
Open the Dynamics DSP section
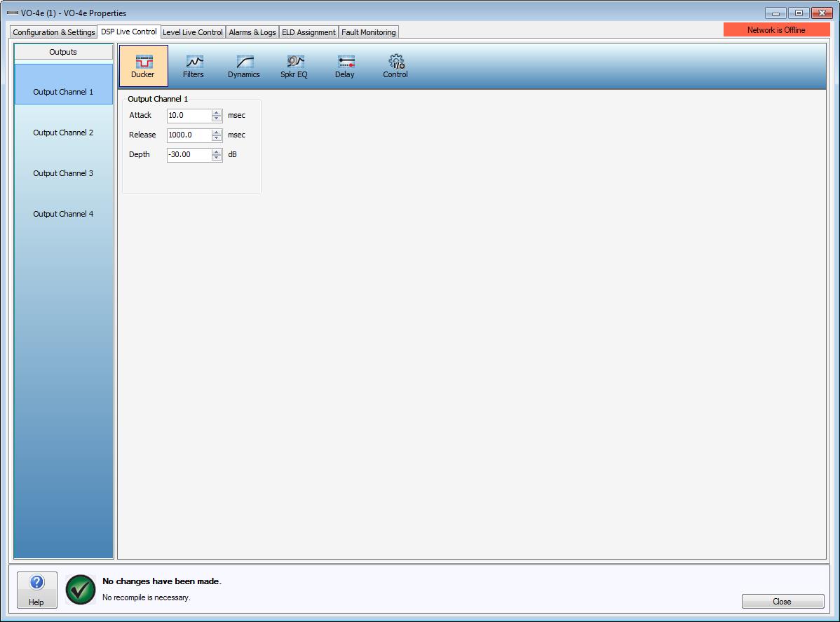244,66
